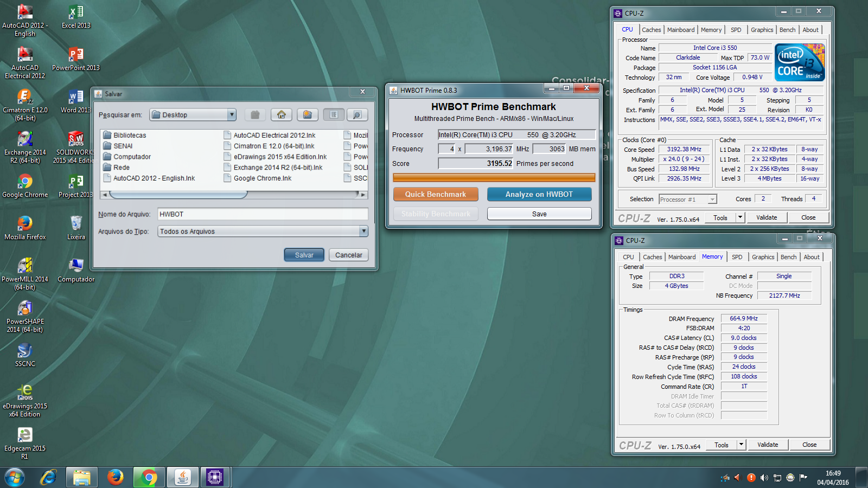Image resolution: width=868 pixels, height=488 pixels.
Task: Open Word 2013 desktop icon
Action: 76,101
